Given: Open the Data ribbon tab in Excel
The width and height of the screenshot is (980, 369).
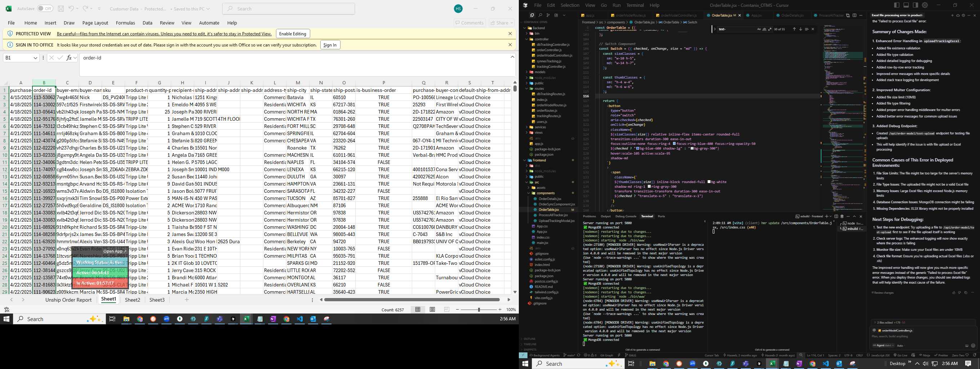Looking at the screenshot, I should 147,23.
